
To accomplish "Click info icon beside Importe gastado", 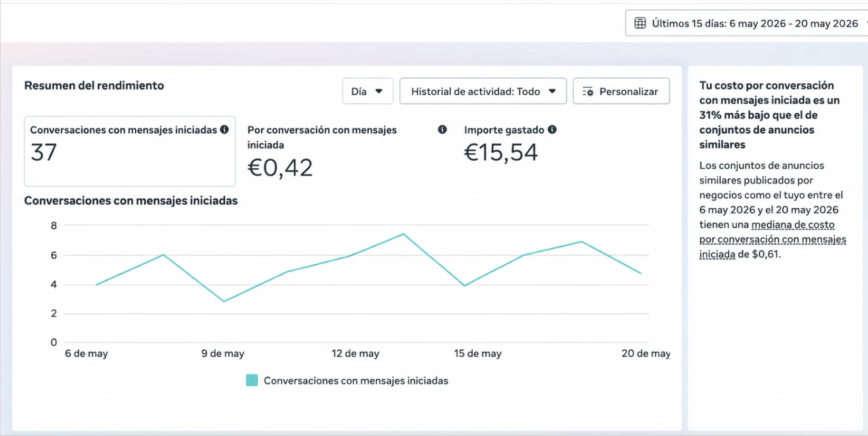I will tap(552, 130).
